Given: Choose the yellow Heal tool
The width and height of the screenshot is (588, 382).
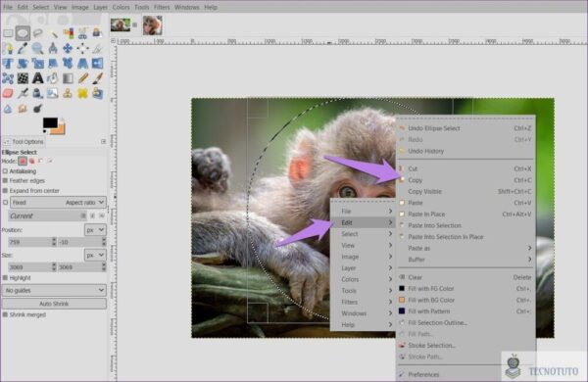Looking at the screenshot, I should [x=83, y=93].
